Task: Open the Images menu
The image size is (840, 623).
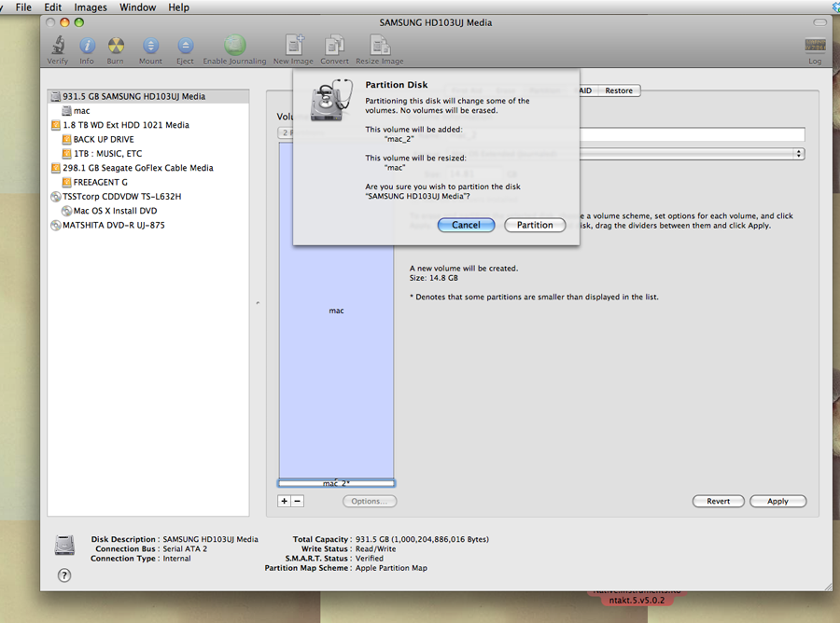Action: pyautogui.click(x=90, y=7)
